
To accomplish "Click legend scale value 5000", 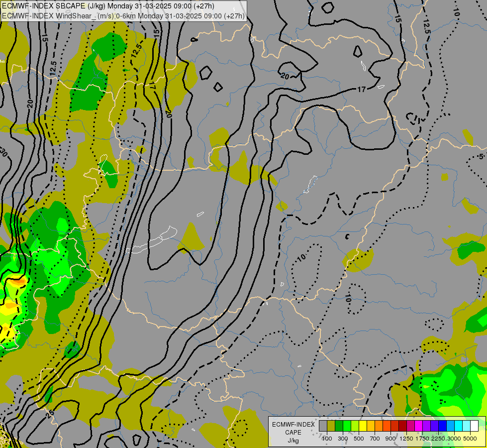I will (x=470, y=439).
